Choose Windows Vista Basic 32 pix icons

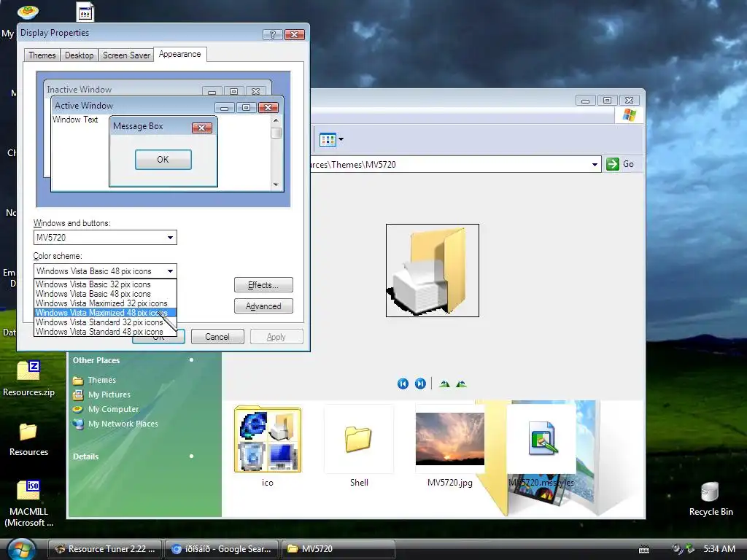coord(105,284)
